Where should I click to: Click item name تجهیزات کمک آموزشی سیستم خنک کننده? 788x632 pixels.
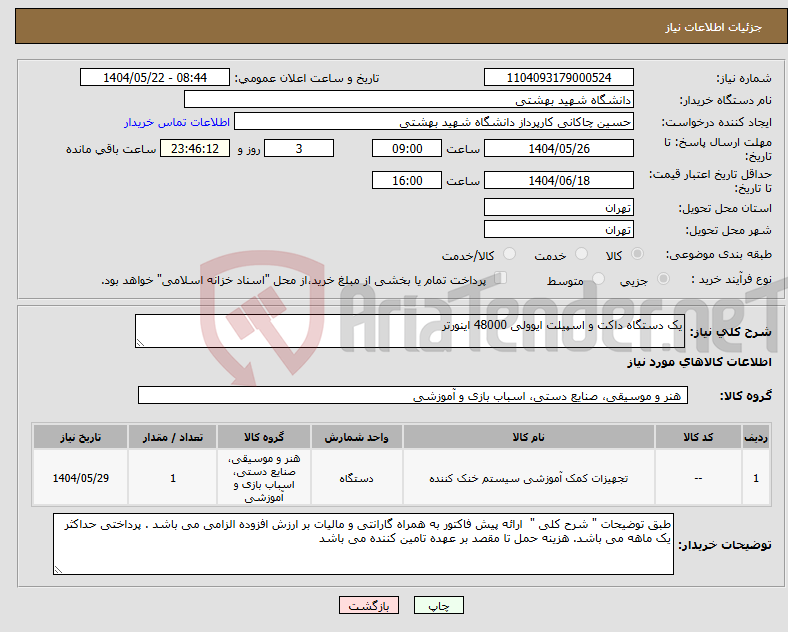(528, 478)
